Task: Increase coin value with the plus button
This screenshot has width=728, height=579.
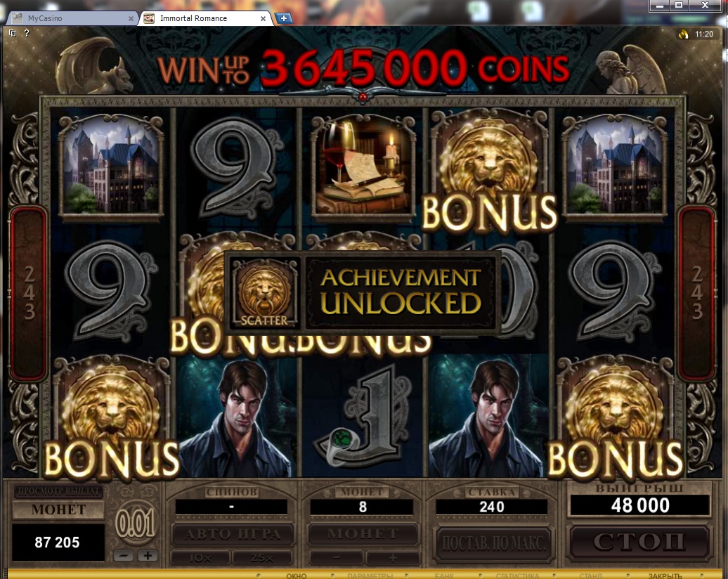Action: coord(147,555)
